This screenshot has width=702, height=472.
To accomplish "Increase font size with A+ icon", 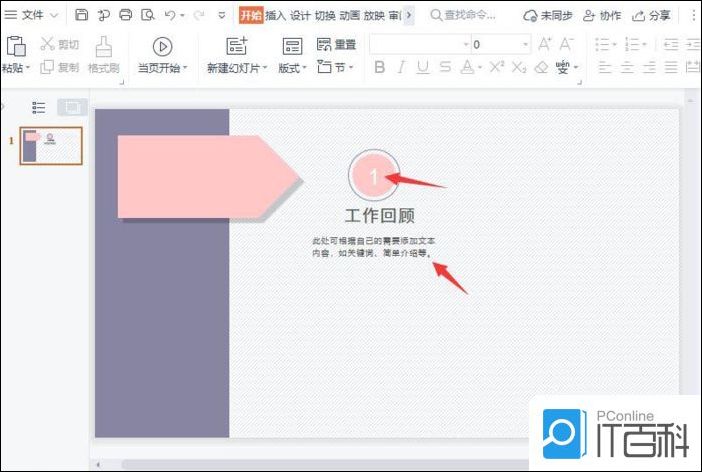I will coord(545,44).
